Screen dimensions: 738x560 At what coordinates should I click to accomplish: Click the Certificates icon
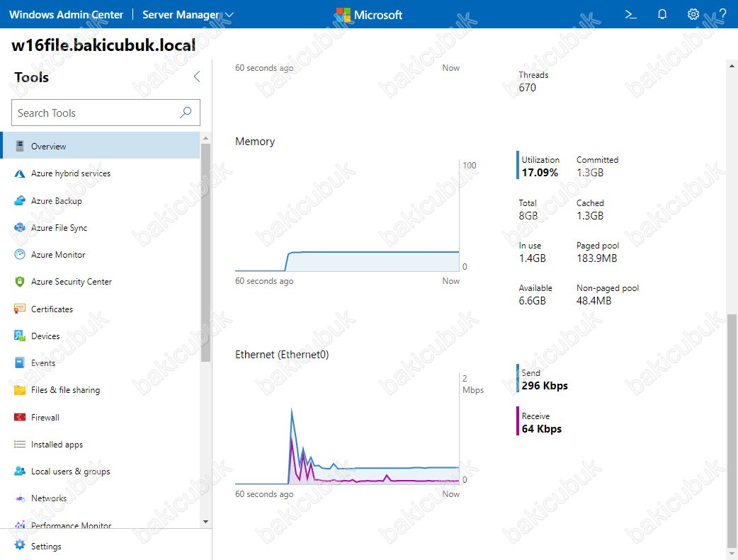coord(20,309)
